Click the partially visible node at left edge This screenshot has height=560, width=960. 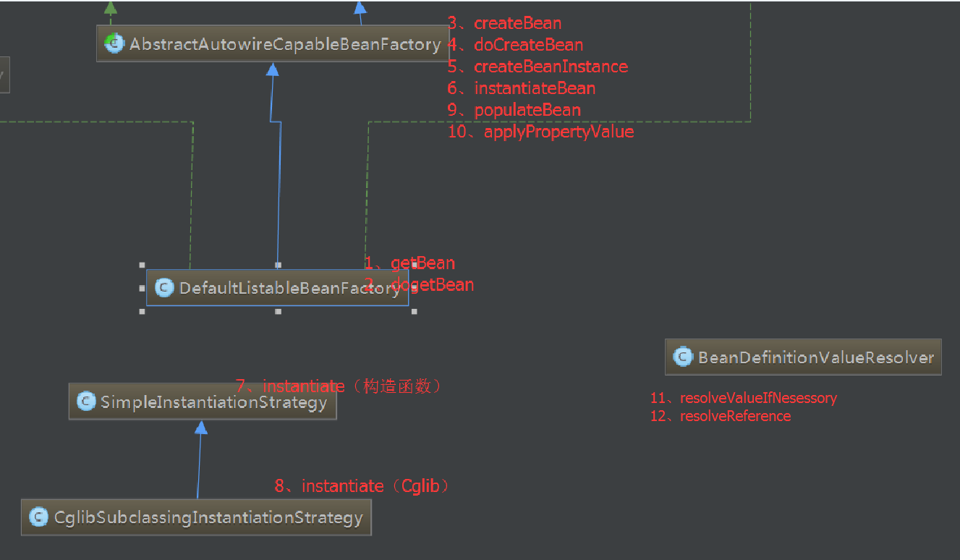(4, 75)
